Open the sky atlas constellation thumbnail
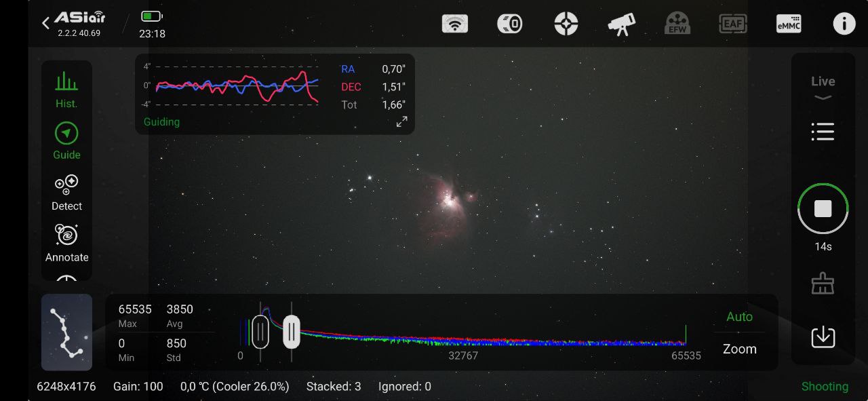 tap(66, 332)
